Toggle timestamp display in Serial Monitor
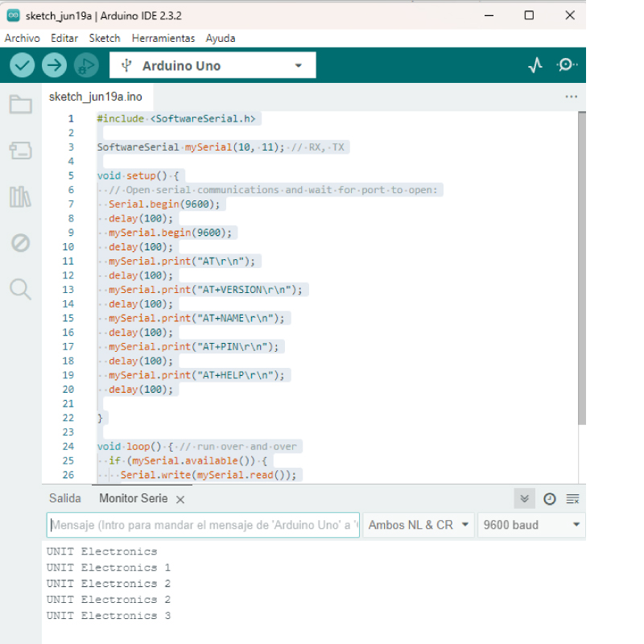644x644 pixels. point(549,499)
